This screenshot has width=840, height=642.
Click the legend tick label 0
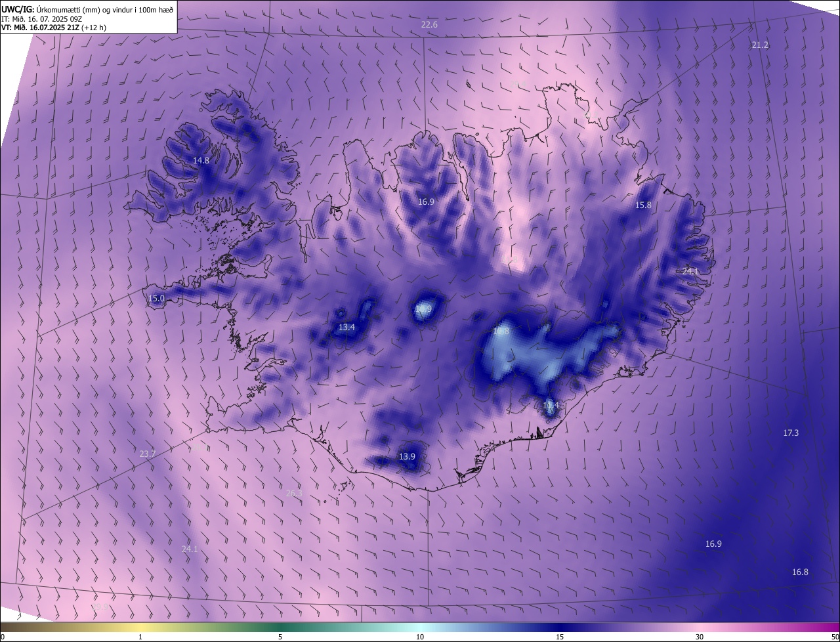click(3, 637)
